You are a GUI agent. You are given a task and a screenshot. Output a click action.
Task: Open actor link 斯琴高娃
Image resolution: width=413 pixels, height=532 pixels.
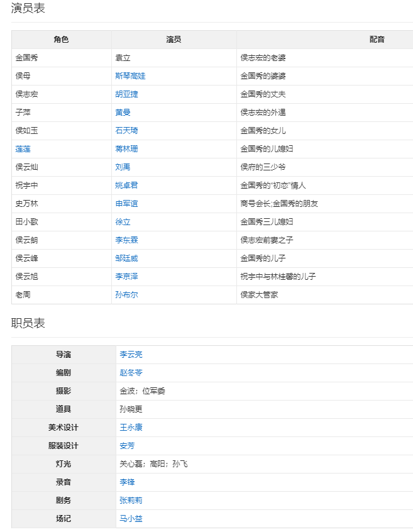coord(130,76)
